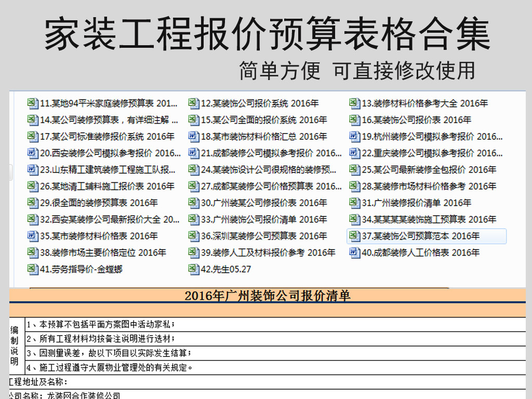
Task: Open the 41.劳务指导价-金螳螂 file
Action: point(81,270)
